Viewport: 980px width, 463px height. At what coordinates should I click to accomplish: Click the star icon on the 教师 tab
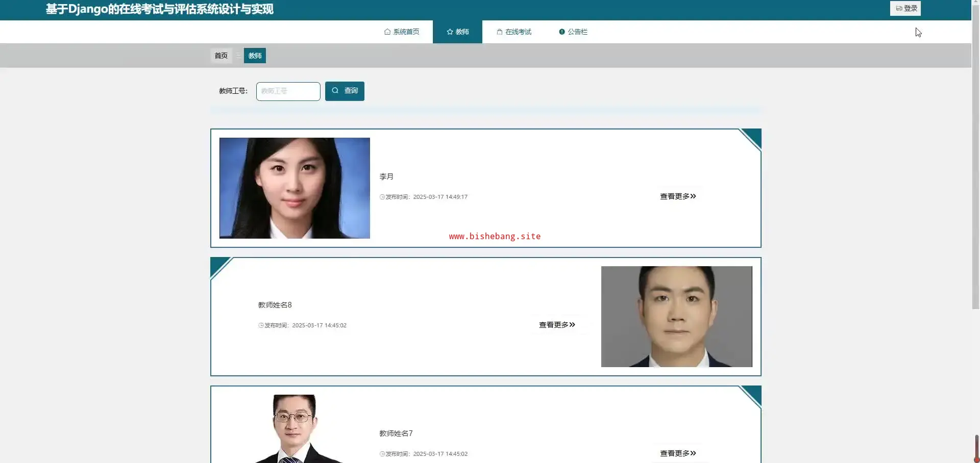(x=450, y=32)
